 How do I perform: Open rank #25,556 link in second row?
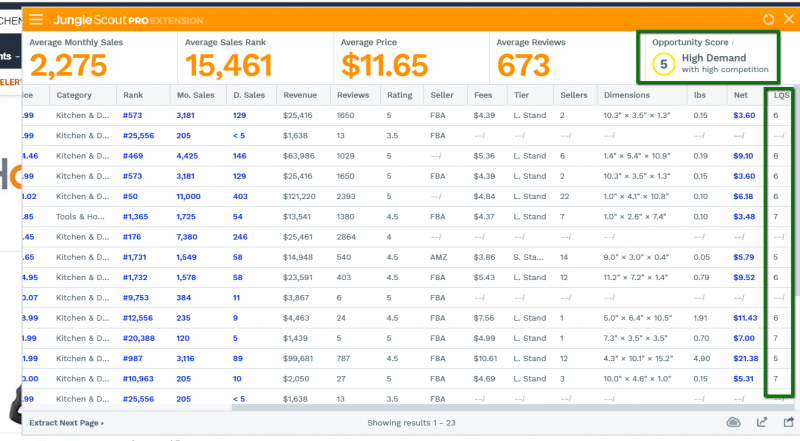pyautogui.click(x=138, y=135)
